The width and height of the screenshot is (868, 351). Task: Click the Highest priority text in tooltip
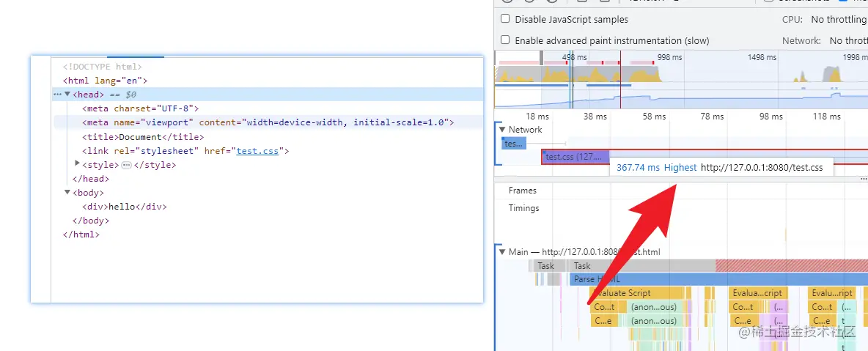point(680,167)
